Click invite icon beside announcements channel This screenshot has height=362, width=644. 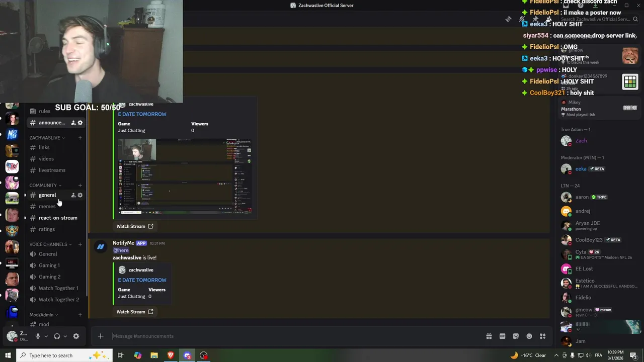73,123
